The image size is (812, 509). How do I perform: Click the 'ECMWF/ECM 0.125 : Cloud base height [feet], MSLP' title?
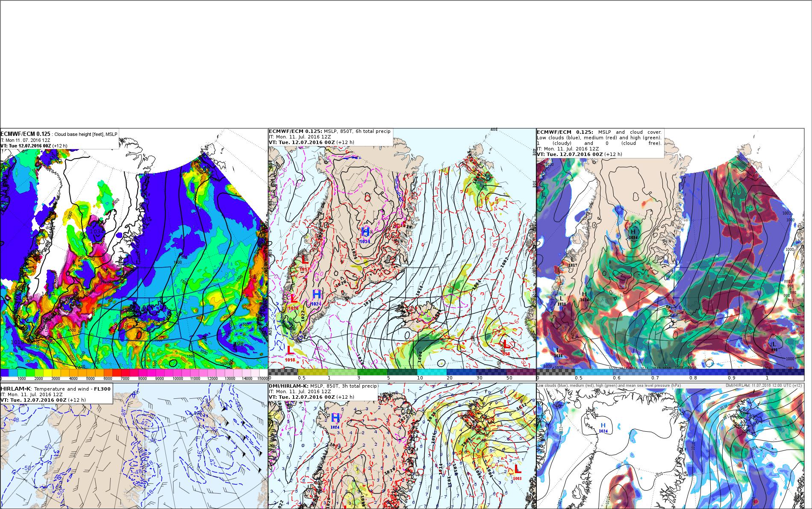(59, 134)
